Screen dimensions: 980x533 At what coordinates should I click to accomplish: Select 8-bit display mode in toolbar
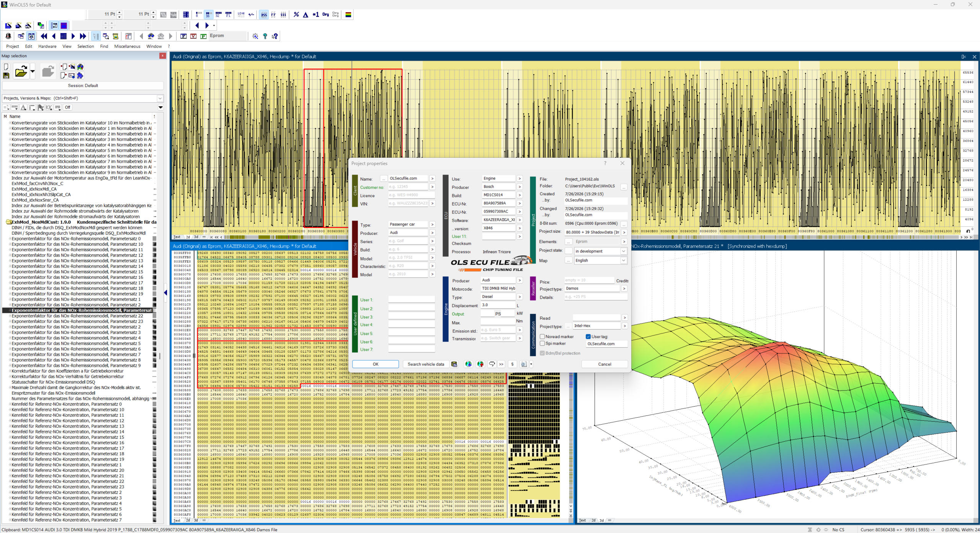198,15
